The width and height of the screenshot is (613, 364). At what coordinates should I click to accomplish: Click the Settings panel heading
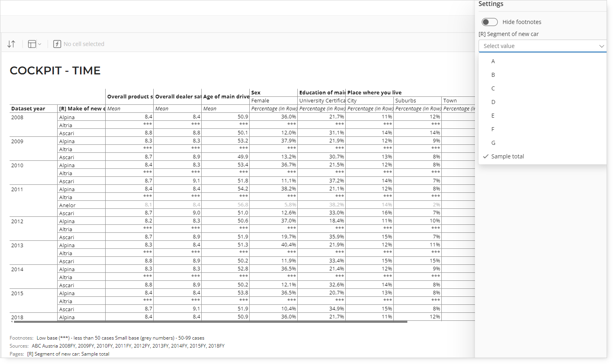pos(491,4)
